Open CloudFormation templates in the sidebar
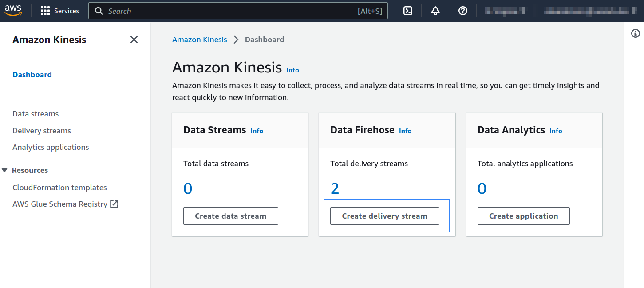Screen dimensions: 644x288 click(59, 188)
